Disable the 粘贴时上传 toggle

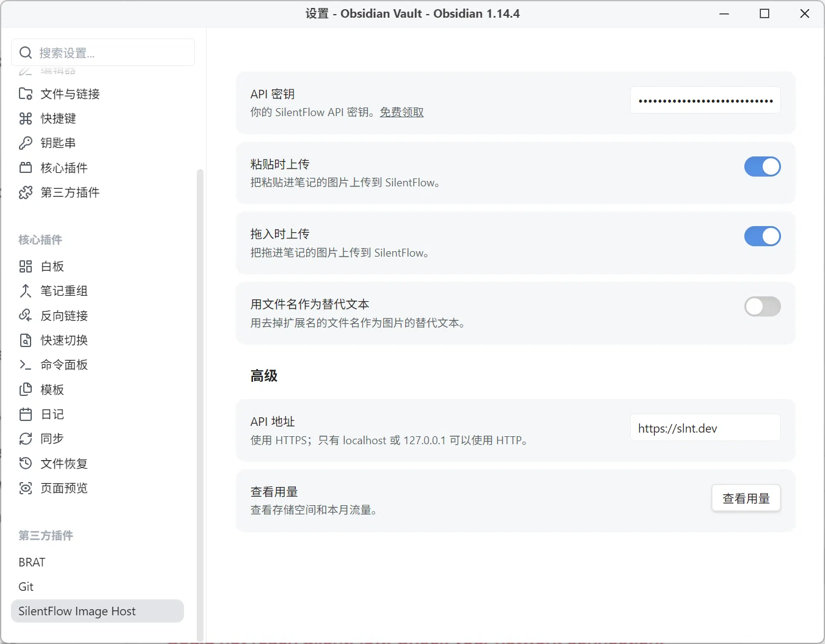pos(762,167)
